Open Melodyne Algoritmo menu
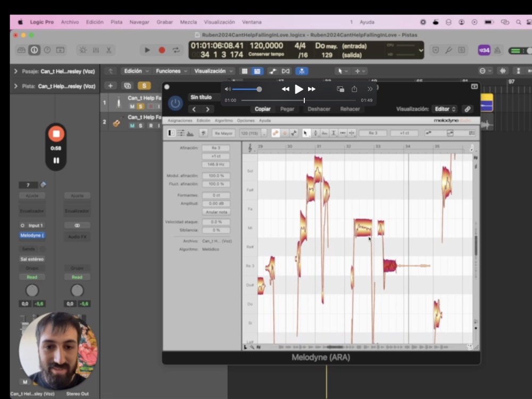Image resolution: width=532 pixels, height=399 pixels. pyautogui.click(x=223, y=120)
